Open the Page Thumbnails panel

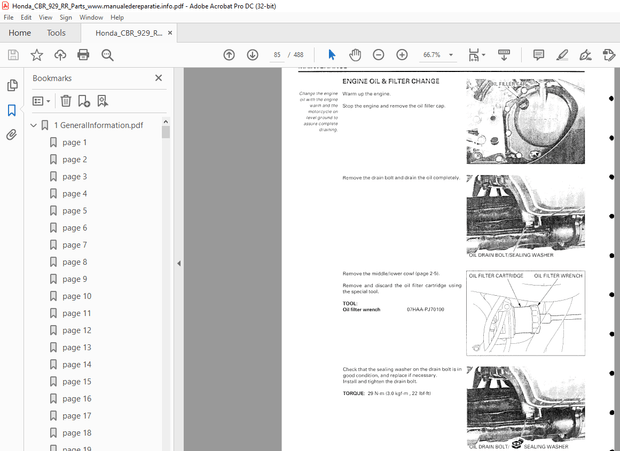12,85
